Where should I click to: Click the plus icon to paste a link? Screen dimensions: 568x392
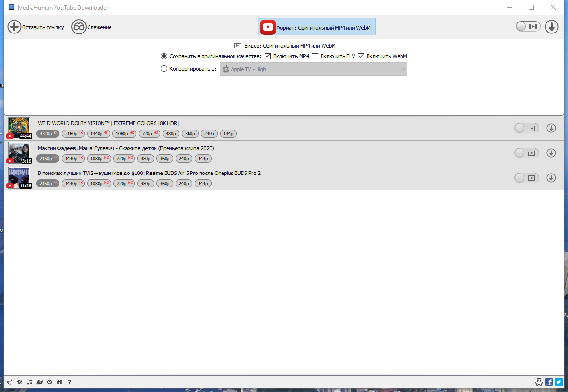pyautogui.click(x=14, y=27)
